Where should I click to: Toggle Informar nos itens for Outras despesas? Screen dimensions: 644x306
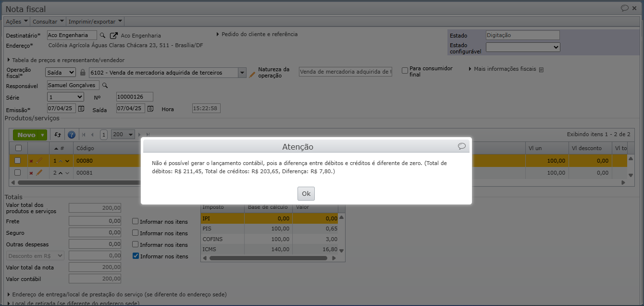click(136, 244)
